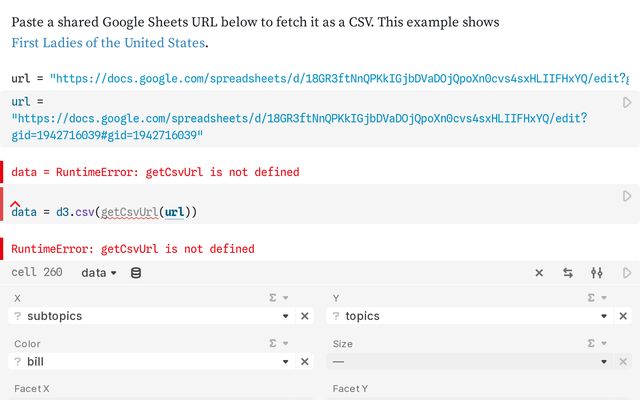Clear the bill Color field
Image resolution: width=640 pixels, height=400 pixels.
[x=304, y=362]
